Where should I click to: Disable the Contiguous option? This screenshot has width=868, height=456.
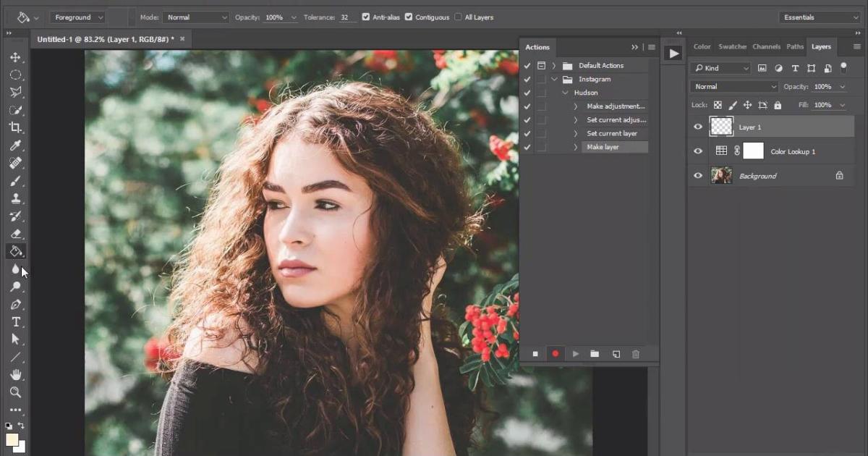click(409, 17)
